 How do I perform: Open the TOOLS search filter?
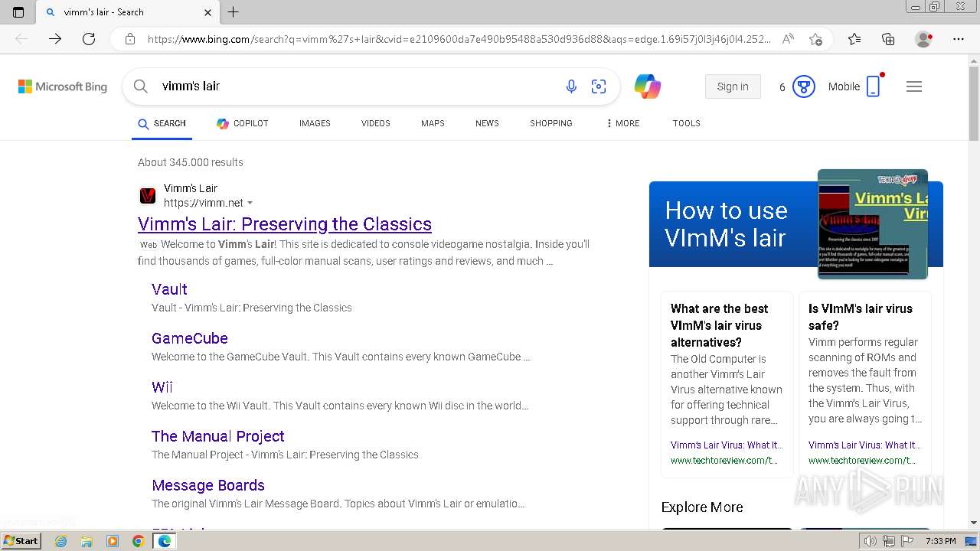[x=687, y=123]
